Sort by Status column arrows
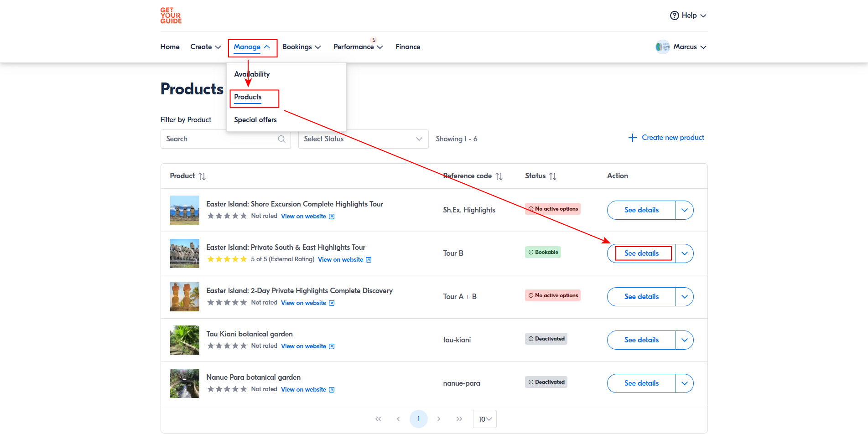 pos(553,176)
